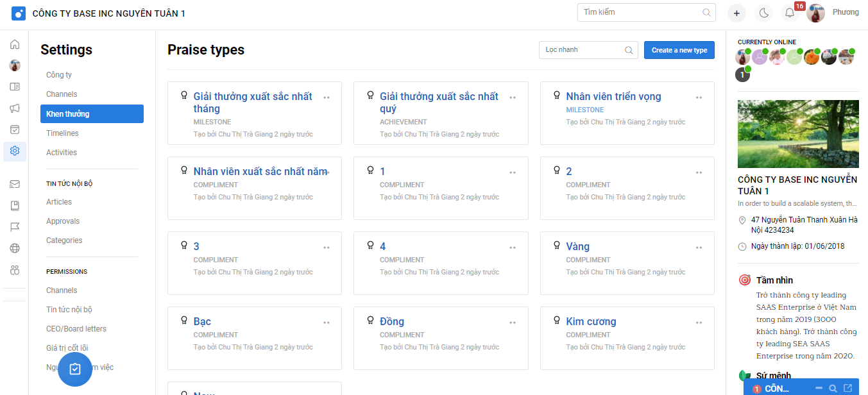
Task: Click the small sidebar user avatar
Action: (x=15, y=65)
